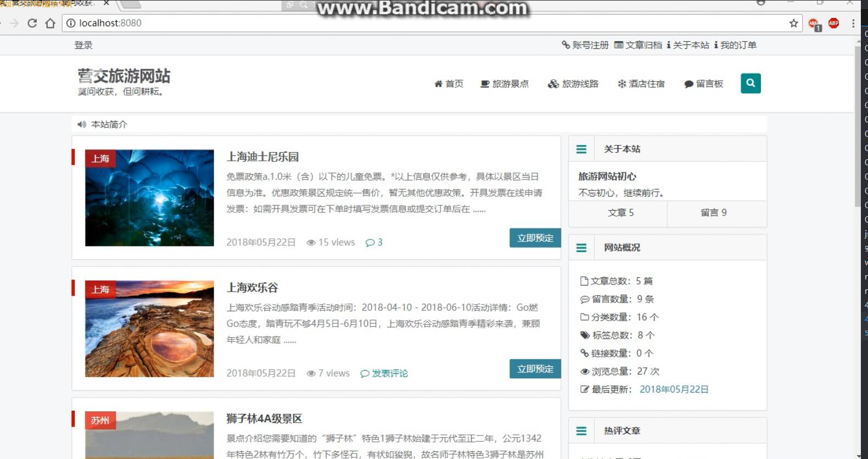Open 账号注册 registration link

click(x=585, y=45)
